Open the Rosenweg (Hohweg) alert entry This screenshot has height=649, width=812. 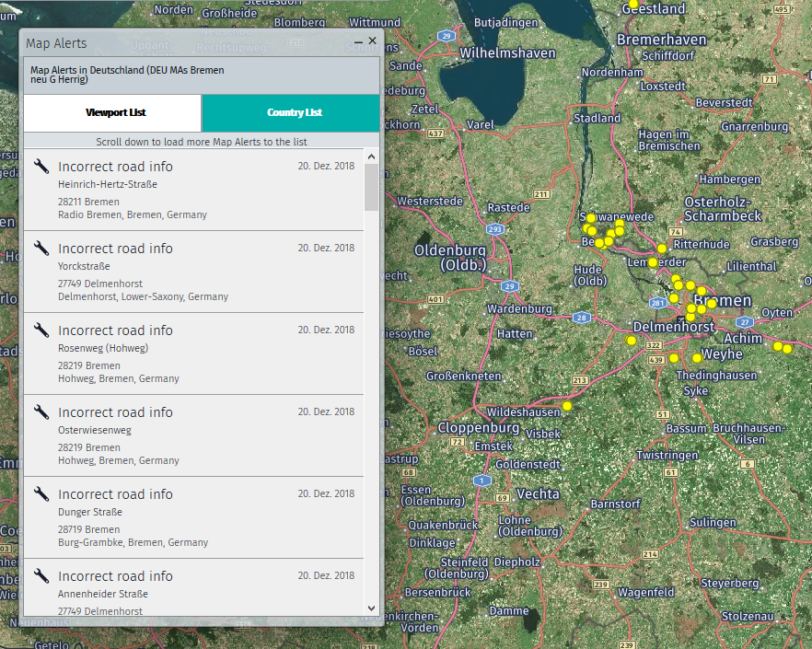(193, 353)
